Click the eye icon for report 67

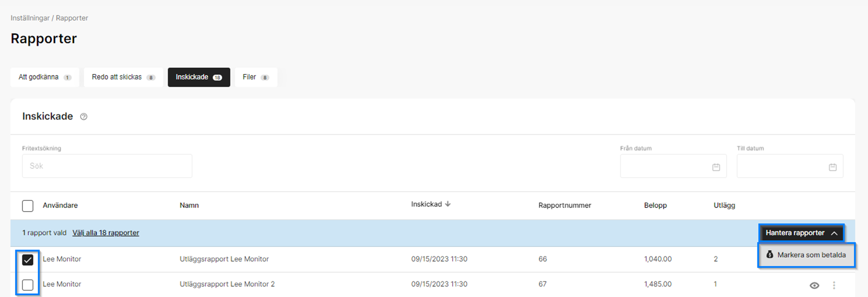click(814, 286)
